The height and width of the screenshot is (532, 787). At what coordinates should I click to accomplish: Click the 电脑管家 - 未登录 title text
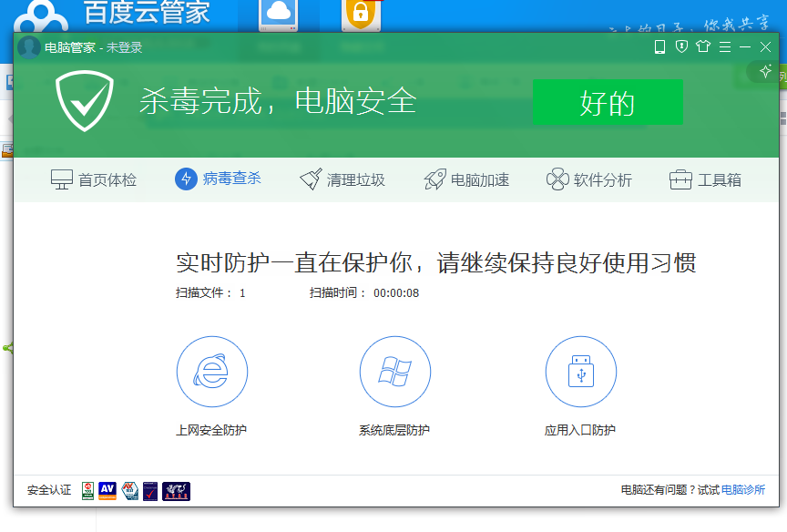click(93, 47)
